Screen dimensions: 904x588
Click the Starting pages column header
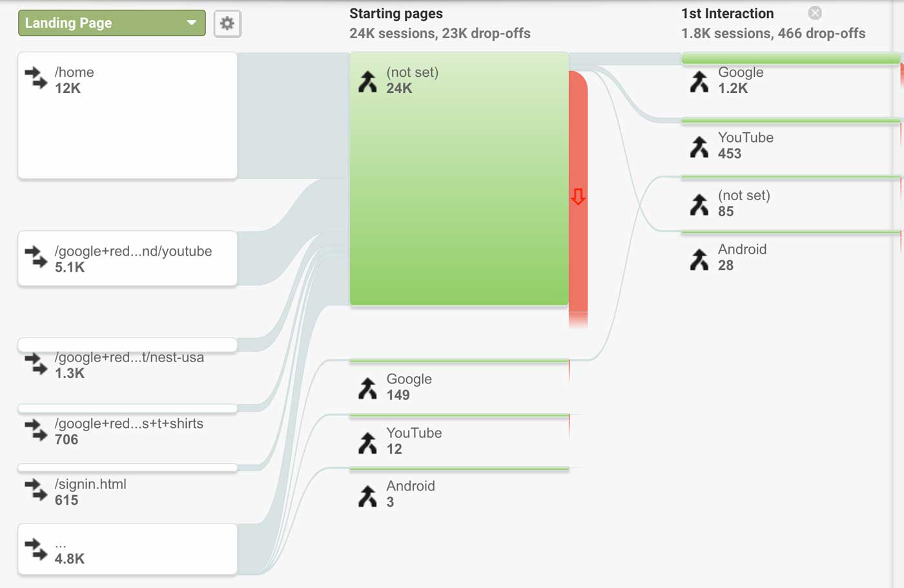(x=396, y=14)
